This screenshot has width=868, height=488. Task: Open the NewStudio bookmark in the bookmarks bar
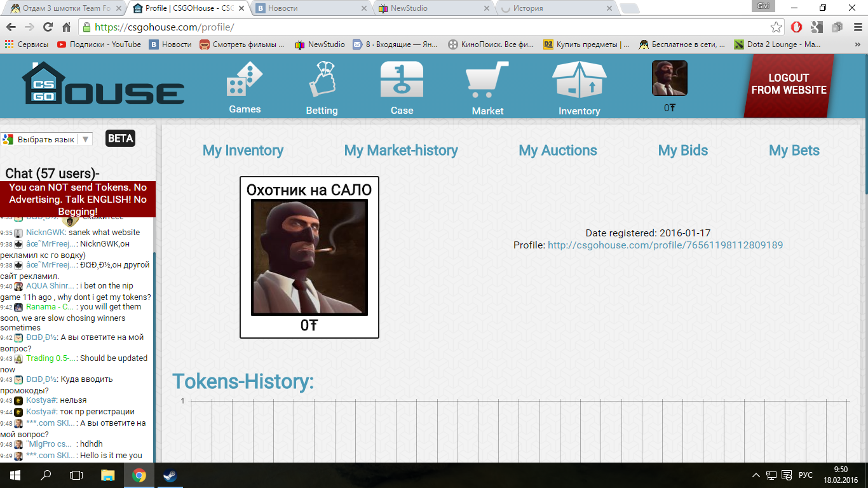[320, 44]
